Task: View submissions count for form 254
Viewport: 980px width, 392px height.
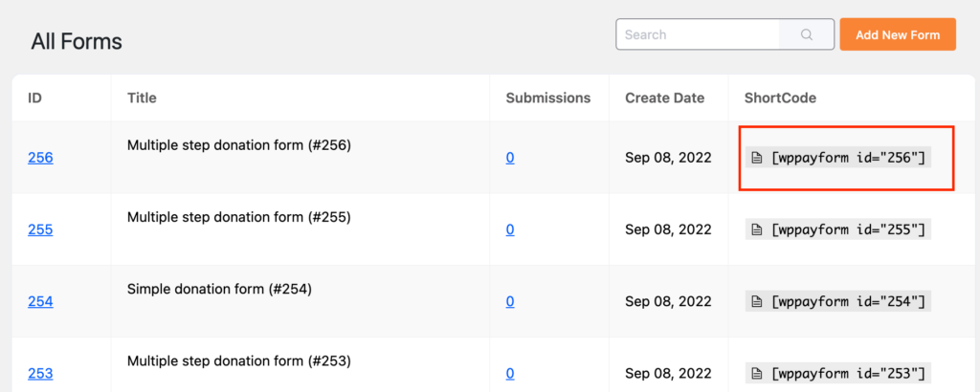Action: [x=510, y=302]
